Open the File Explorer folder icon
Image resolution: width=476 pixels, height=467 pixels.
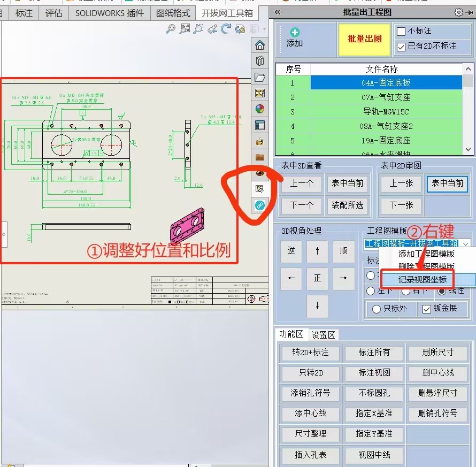coord(260,77)
